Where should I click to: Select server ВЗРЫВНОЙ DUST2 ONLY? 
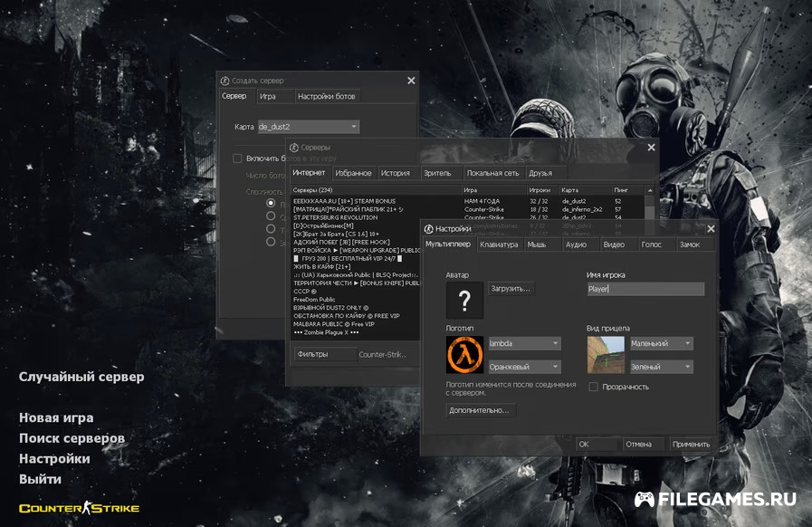point(356,308)
